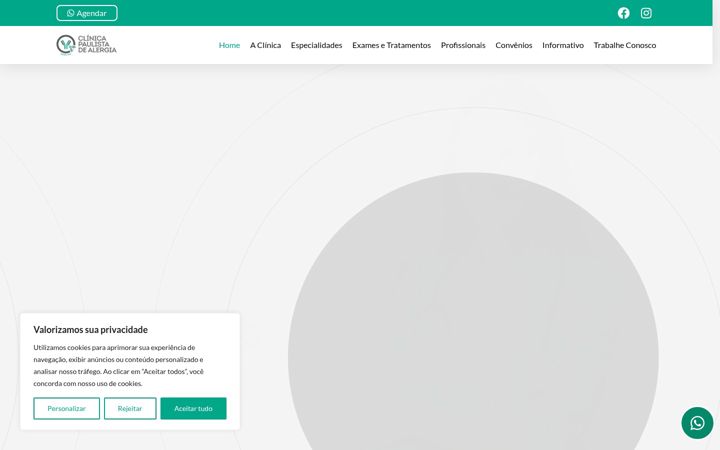720x450 pixels.
Task: Click the Clínica Paulista de Alergia logo
Action: [86, 45]
